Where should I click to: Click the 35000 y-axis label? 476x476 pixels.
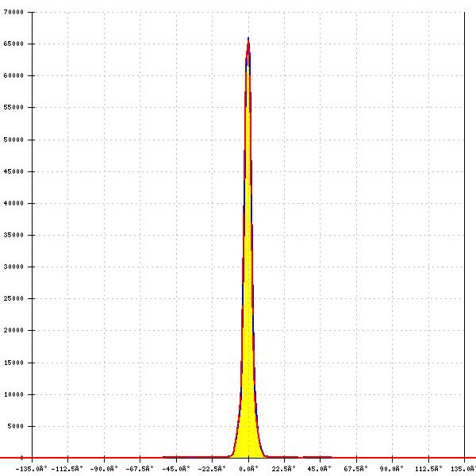click(x=13, y=235)
